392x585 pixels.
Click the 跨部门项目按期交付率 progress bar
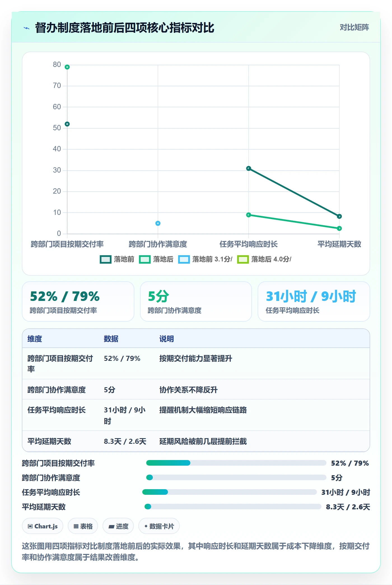(236, 463)
